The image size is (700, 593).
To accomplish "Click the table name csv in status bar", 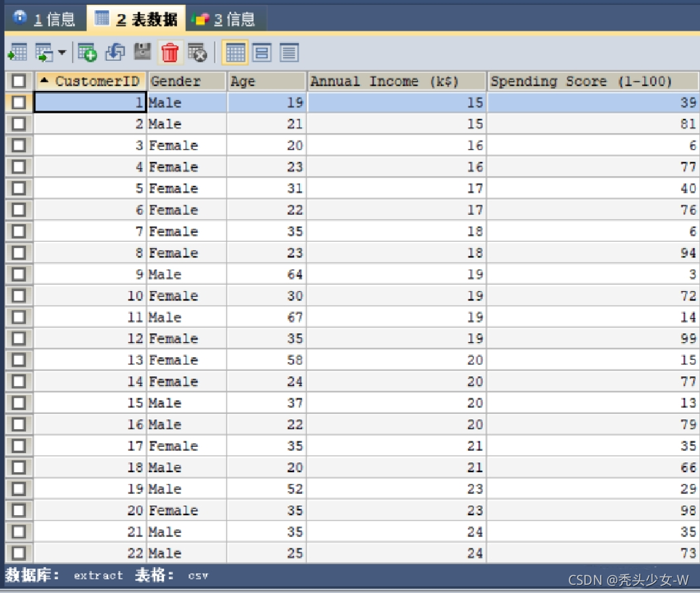I will tap(198, 576).
